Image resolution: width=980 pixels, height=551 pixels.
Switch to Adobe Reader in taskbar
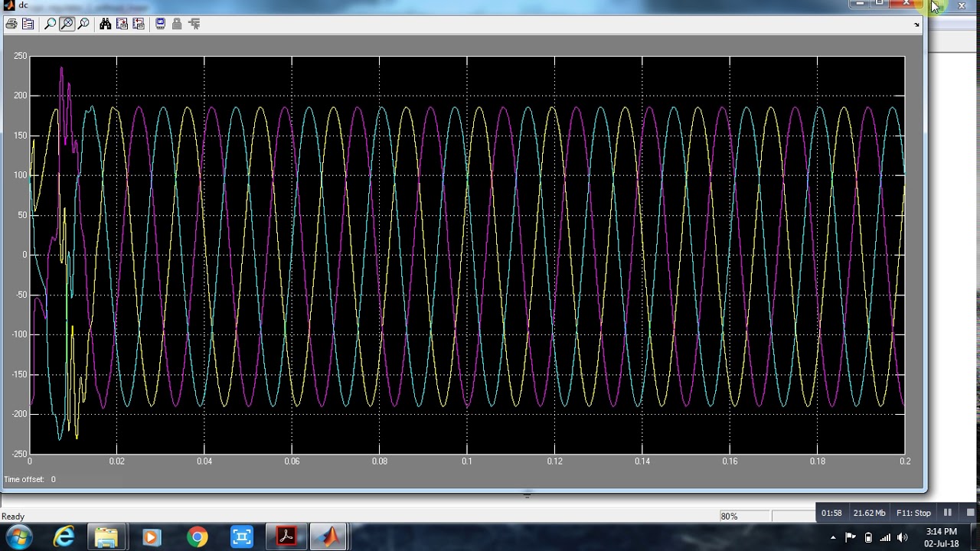(286, 536)
